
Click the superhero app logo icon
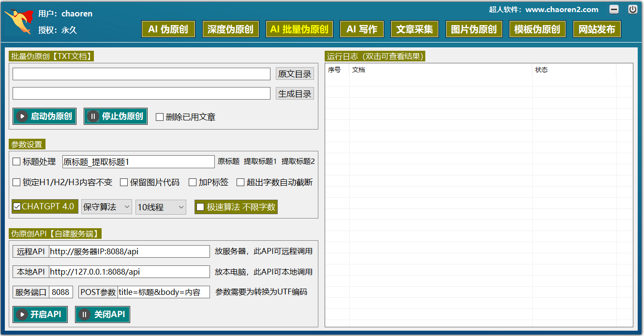[x=18, y=21]
